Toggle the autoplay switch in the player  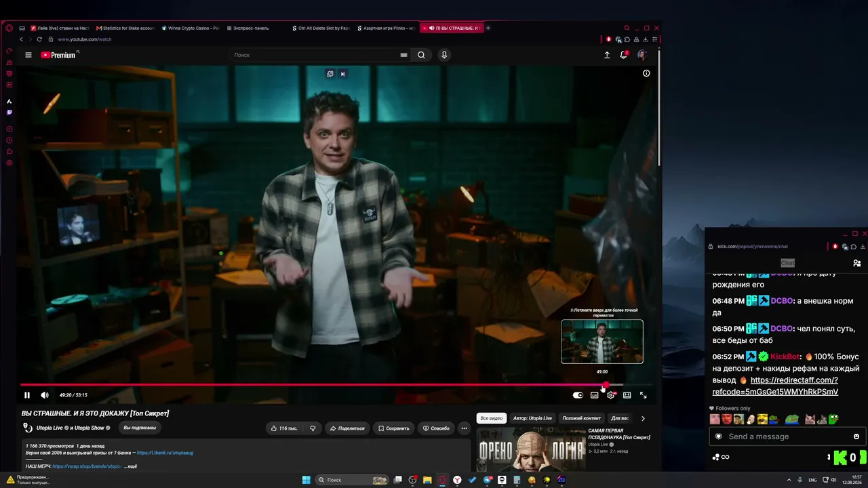point(578,395)
